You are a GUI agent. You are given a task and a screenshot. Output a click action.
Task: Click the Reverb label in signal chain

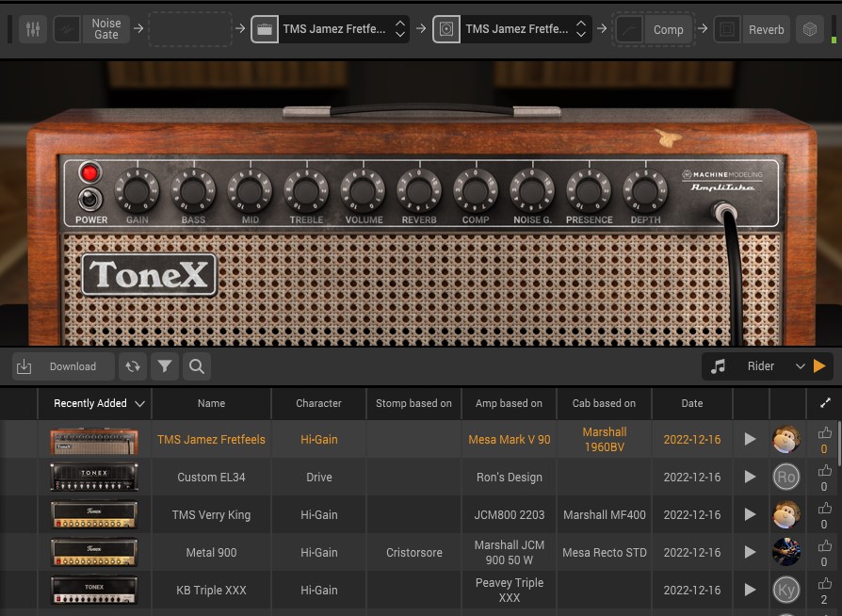(x=767, y=29)
